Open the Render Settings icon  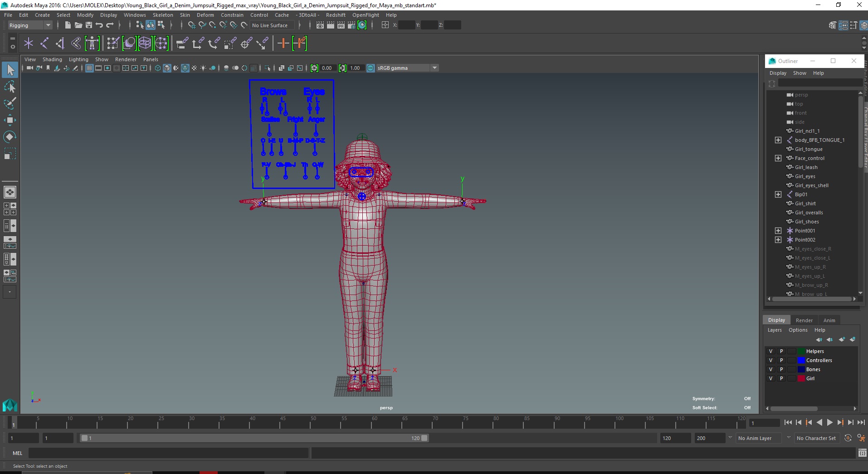351,25
